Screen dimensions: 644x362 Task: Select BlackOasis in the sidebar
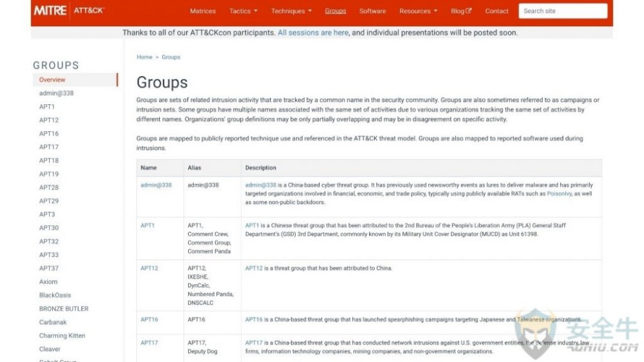coord(55,295)
